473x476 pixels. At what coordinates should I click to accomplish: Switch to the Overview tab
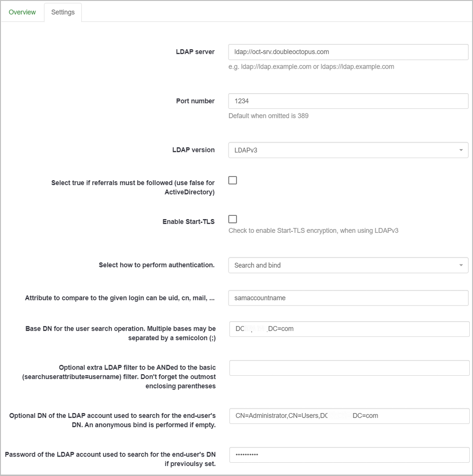coord(22,12)
